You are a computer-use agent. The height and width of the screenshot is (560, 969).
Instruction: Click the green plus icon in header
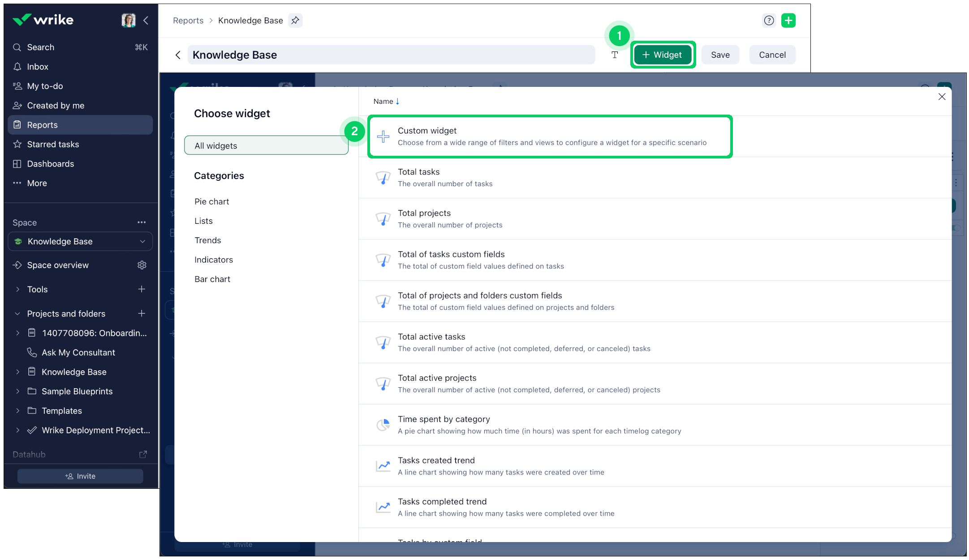[x=788, y=20]
